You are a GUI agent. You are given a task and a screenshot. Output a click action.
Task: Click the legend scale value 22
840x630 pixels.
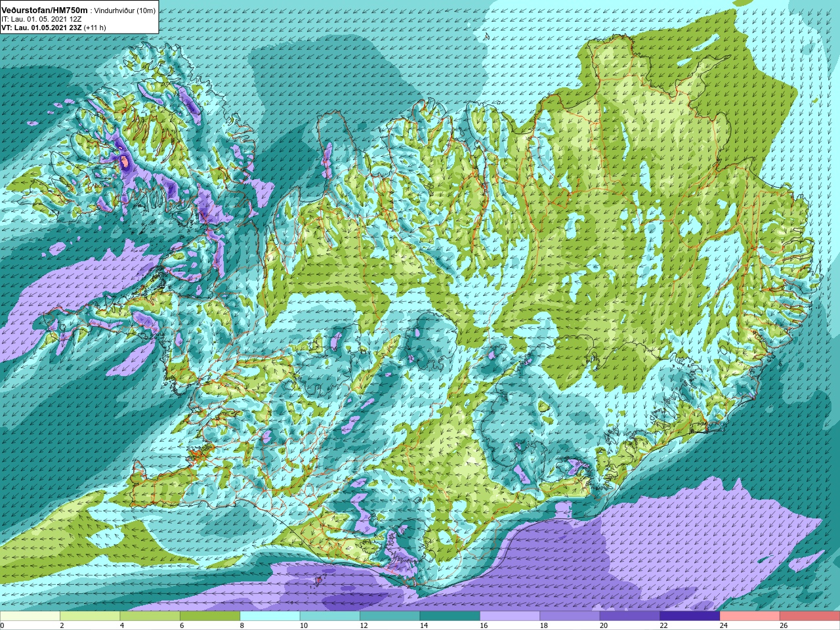coord(663,625)
